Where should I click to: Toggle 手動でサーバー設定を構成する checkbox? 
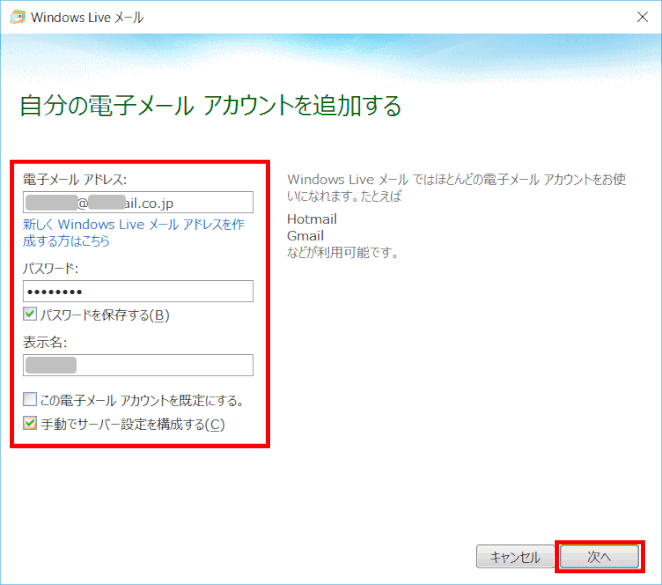[30, 423]
